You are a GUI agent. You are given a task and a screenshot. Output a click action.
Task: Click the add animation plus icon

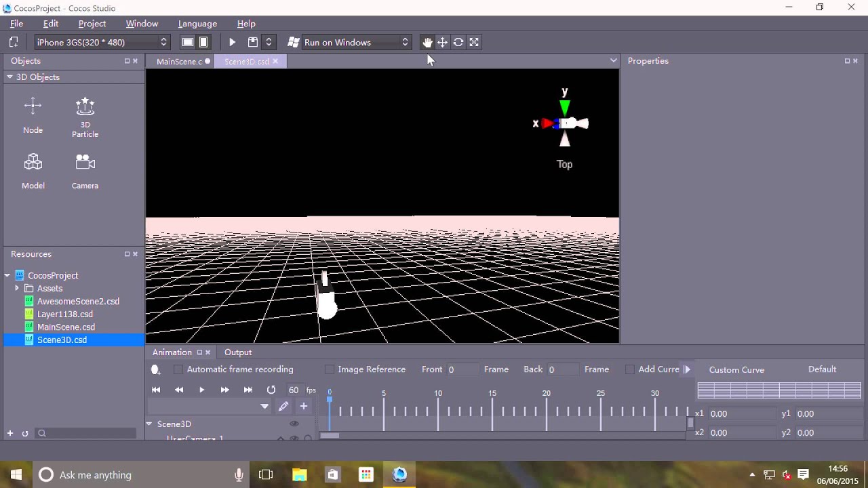[304, 406]
